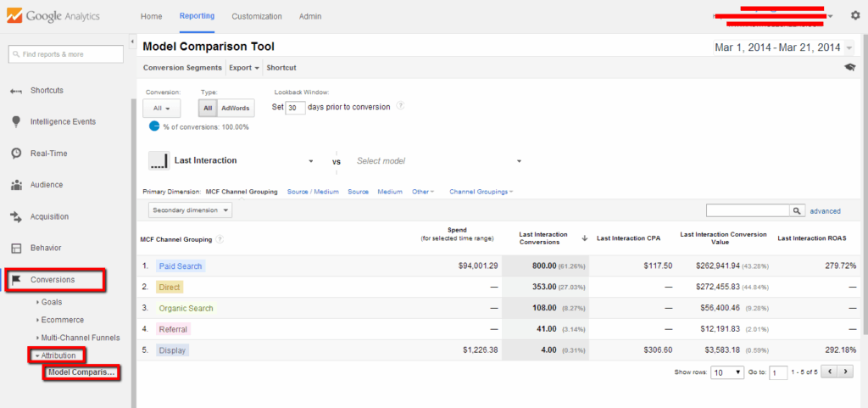The height and width of the screenshot is (408, 868).
Task: Click the Real-Time clock icon
Action: [x=17, y=154]
